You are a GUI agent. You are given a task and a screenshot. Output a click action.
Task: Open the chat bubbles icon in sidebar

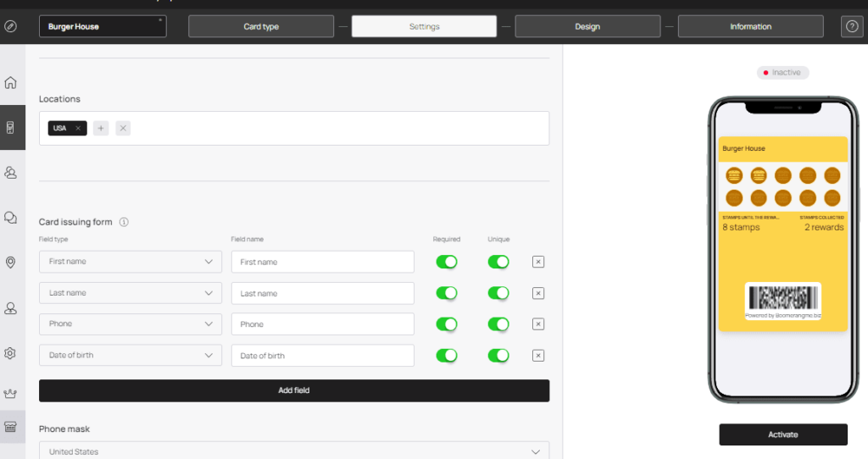pos(10,218)
